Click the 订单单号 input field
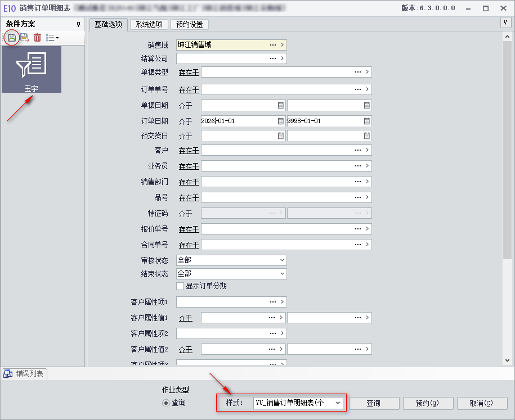Image resolution: width=515 pixels, height=420 pixels. [x=286, y=89]
